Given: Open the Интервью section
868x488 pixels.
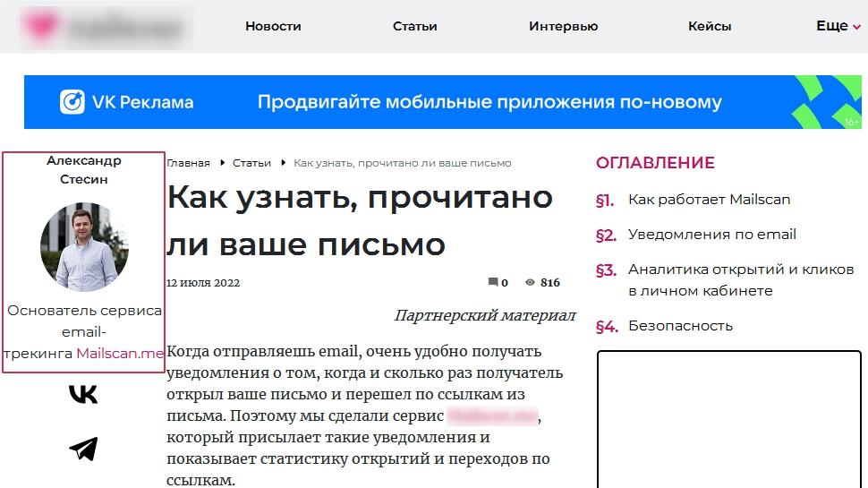Looking at the screenshot, I should 563,26.
